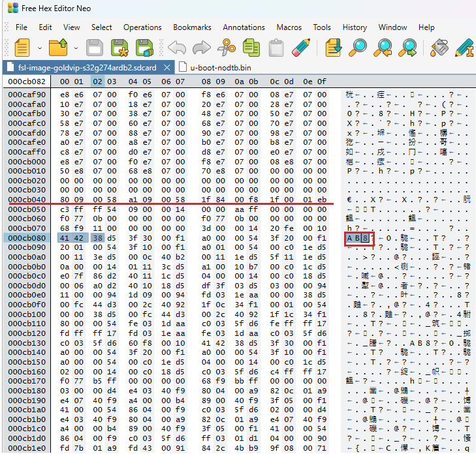The width and height of the screenshot is (476, 454).
Task: Click the Fill paint bucket icon
Action: click(439, 48)
